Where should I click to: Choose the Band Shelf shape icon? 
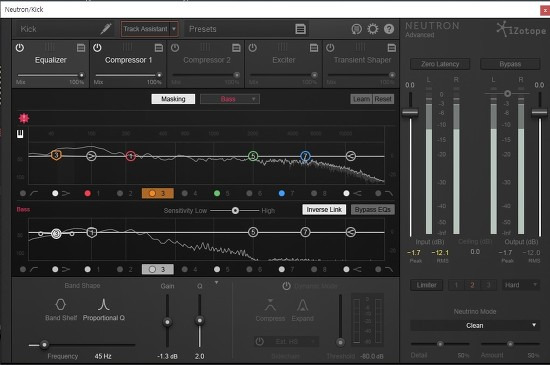(61, 304)
